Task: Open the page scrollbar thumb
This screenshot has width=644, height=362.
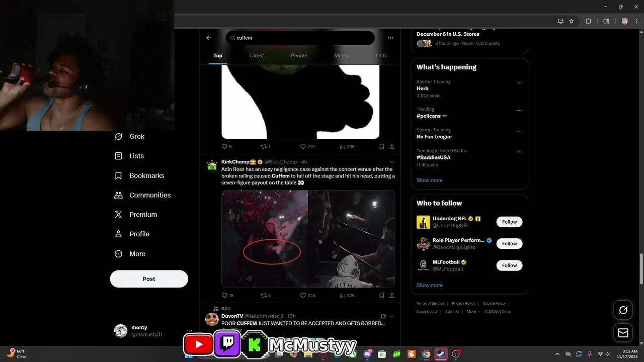Action: [641, 269]
